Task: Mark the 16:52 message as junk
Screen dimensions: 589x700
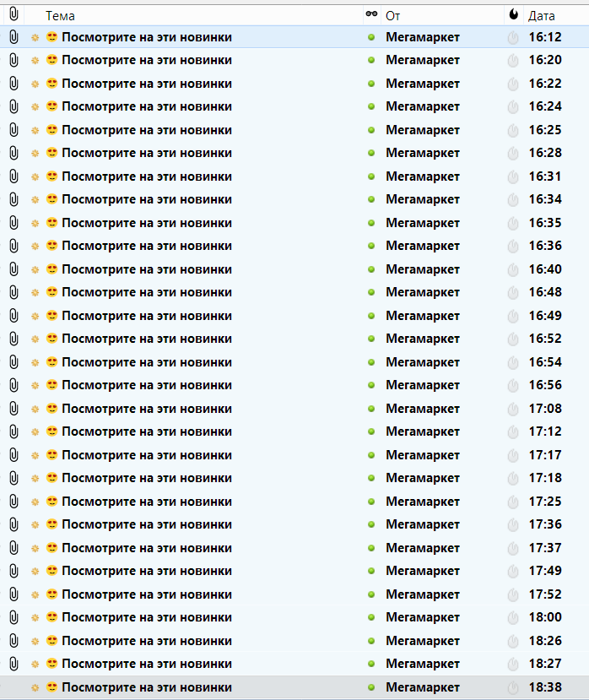Action: pos(513,339)
